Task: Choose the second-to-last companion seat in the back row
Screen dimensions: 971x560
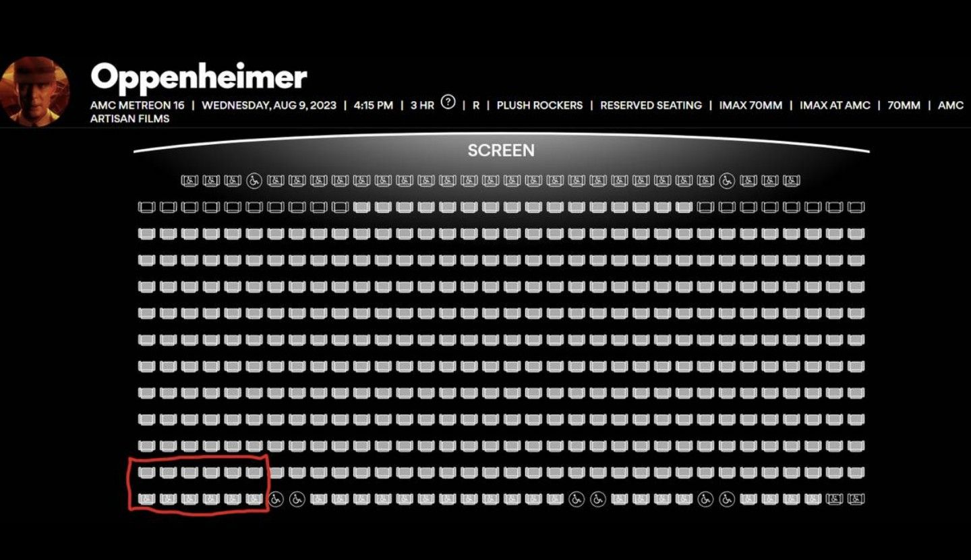Action: [834, 499]
